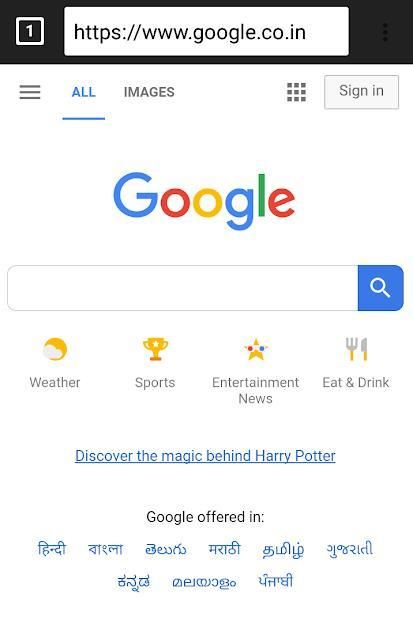Click the browser URL address bar
Screen dimensions: 413x620
(206, 31)
